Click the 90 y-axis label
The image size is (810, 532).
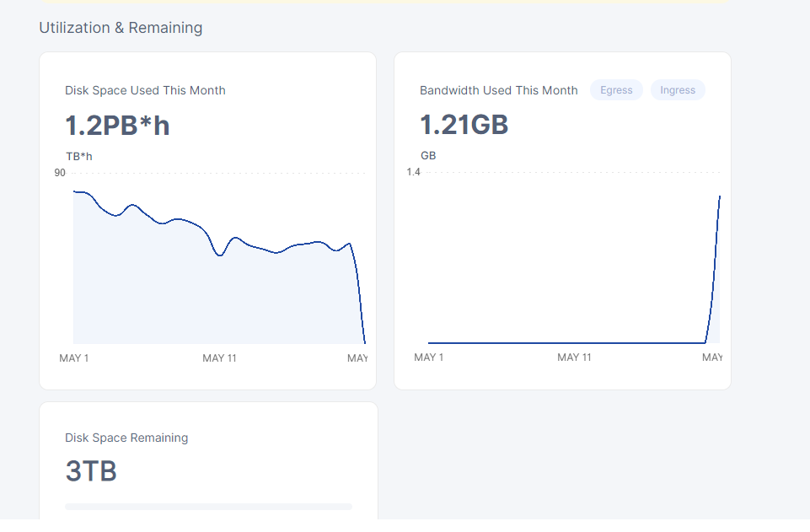(60, 173)
